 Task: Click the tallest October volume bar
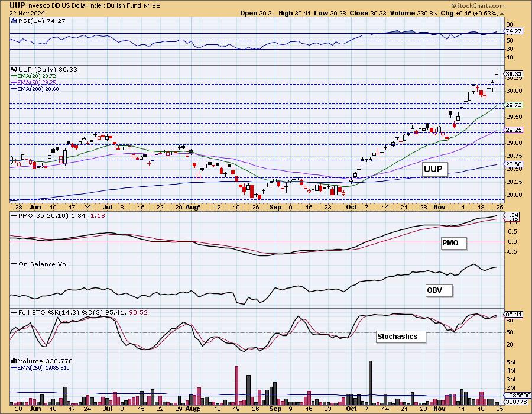(370, 383)
